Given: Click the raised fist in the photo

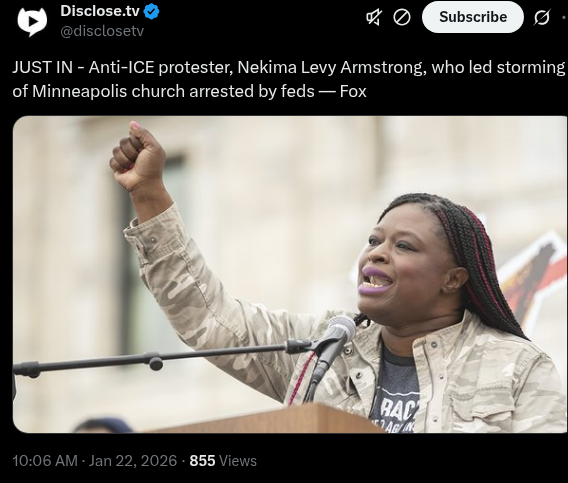Looking at the screenshot, I should coord(138,157).
